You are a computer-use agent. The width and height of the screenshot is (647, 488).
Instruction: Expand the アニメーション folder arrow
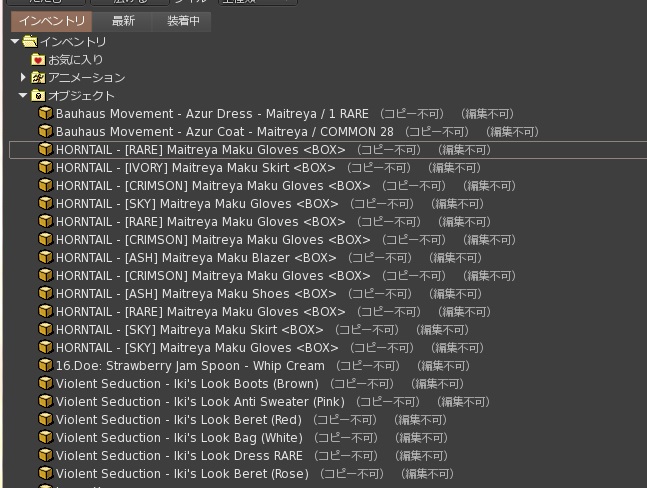coord(23,78)
